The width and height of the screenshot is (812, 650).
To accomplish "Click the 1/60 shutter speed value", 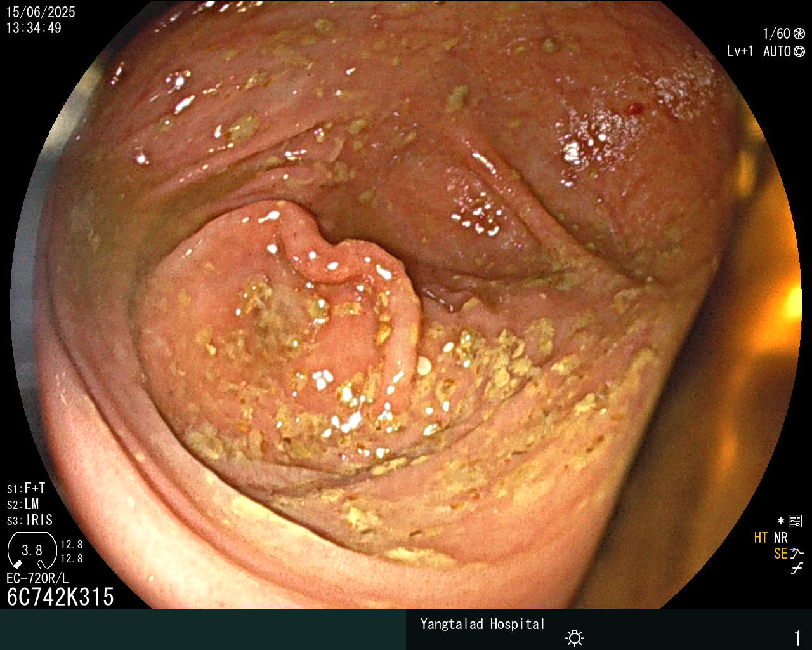I will (776, 34).
